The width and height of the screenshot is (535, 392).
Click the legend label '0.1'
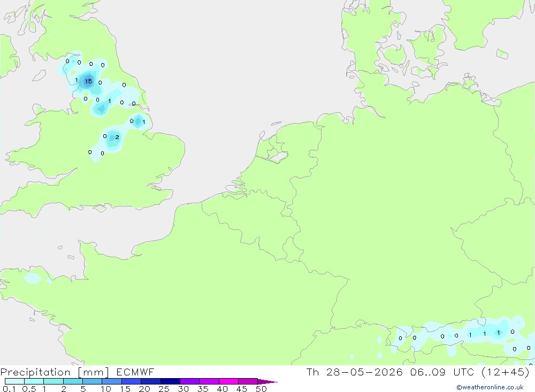pos(9,389)
